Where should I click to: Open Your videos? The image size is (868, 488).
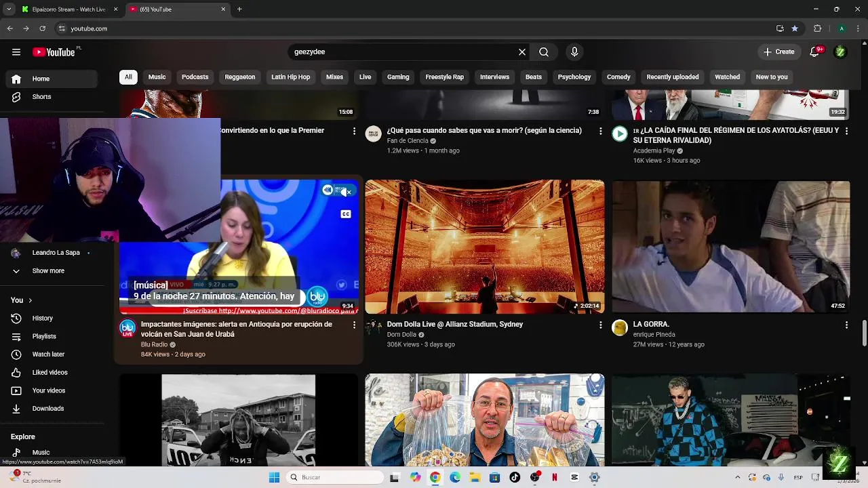click(x=49, y=390)
